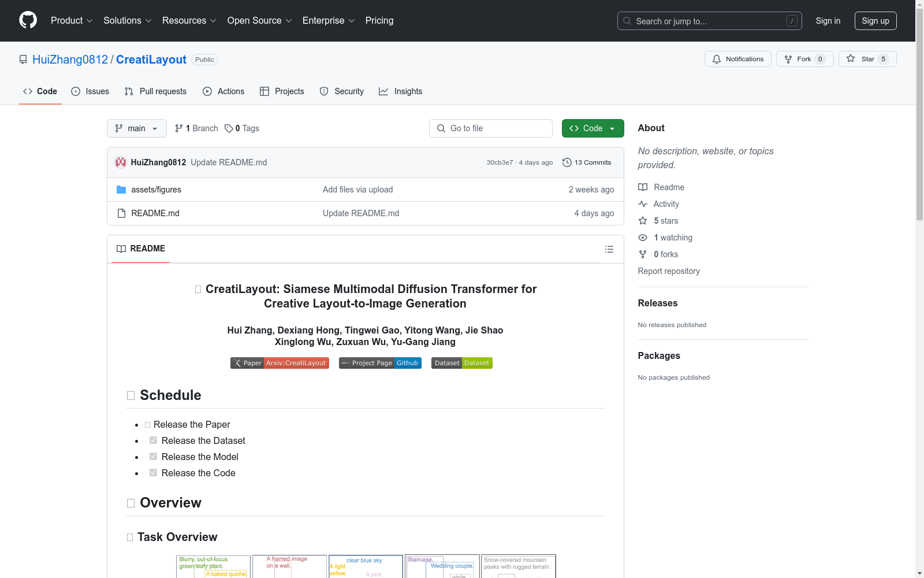Click the Activity pulse icon

643,204
